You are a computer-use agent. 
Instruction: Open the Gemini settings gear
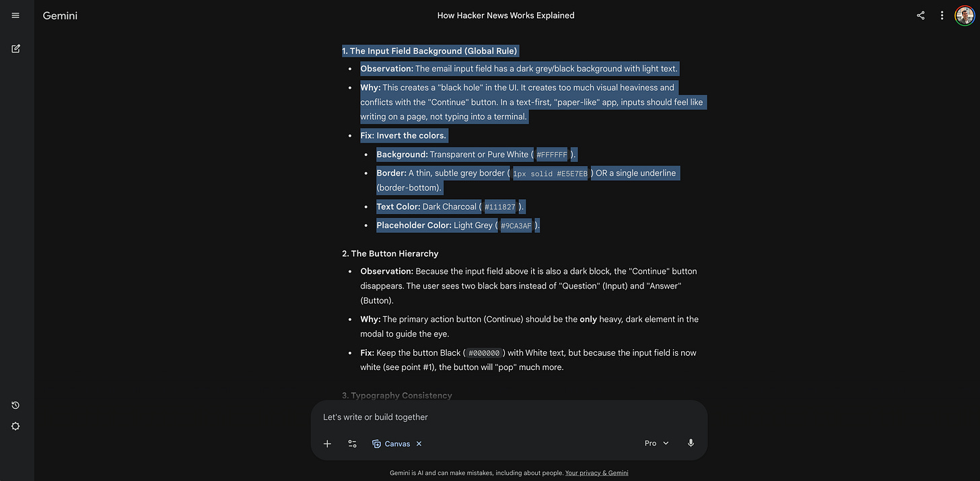15,426
